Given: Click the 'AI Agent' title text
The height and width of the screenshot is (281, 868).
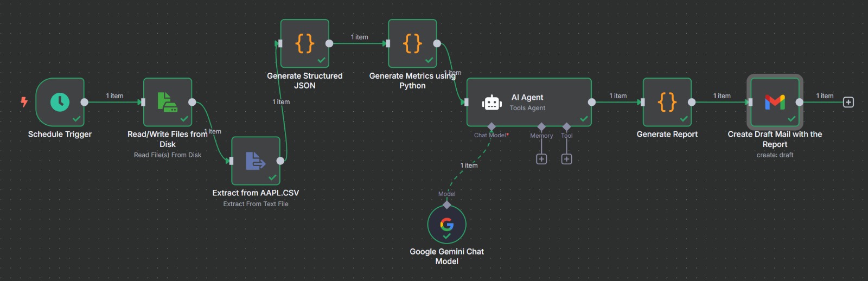Looking at the screenshot, I should 527,97.
